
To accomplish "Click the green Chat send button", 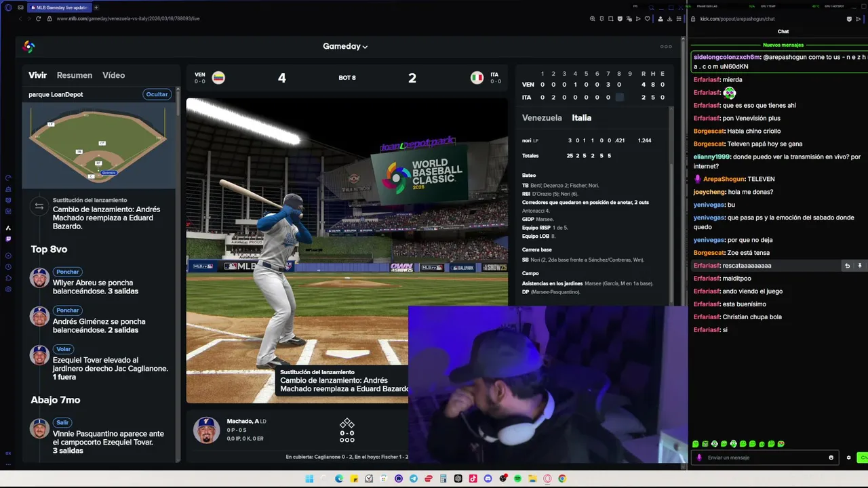I will 863,457.
